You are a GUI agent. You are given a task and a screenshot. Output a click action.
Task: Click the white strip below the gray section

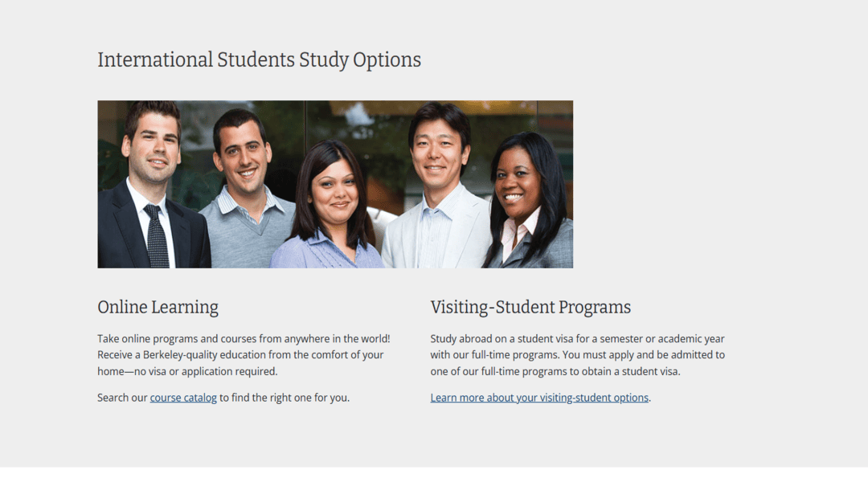[434, 475]
